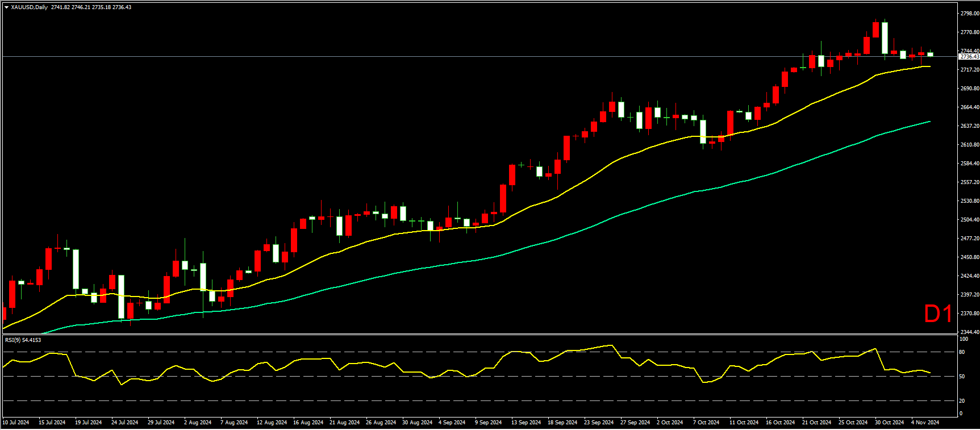This screenshot has height=430, width=980.
Task: Click the 2530.80 price axis label
Action: (970, 201)
